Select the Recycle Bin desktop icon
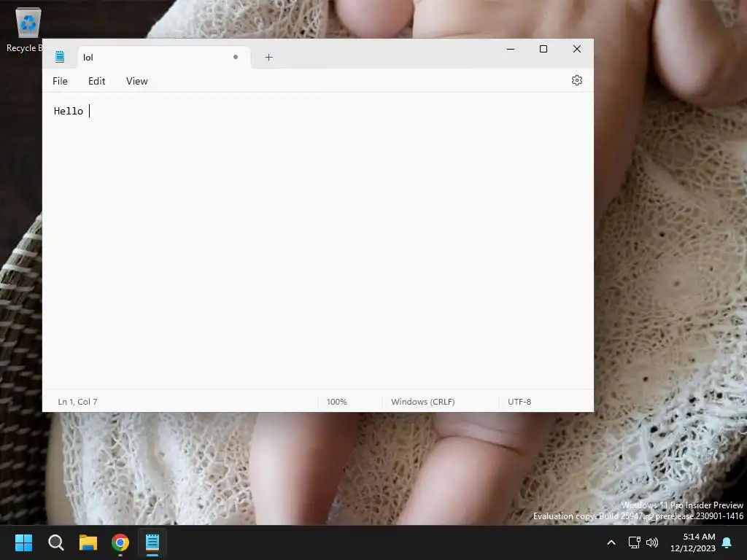Screen dimensions: 747x560 (24, 30)
